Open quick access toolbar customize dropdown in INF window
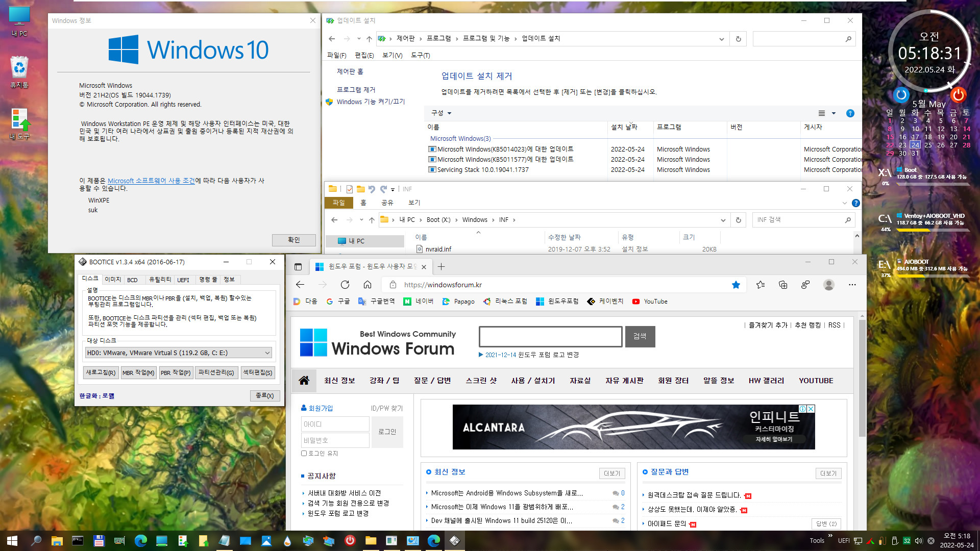 pyautogui.click(x=393, y=189)
